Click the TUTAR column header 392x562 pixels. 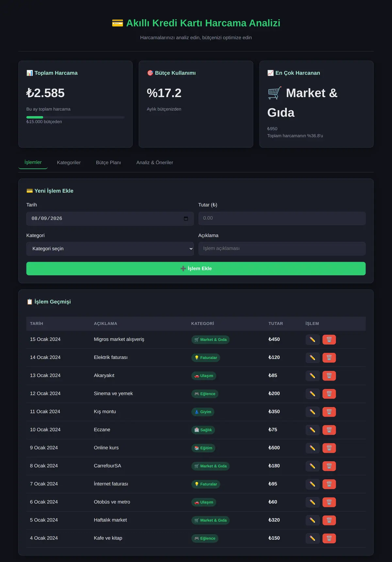click(276, 323)
